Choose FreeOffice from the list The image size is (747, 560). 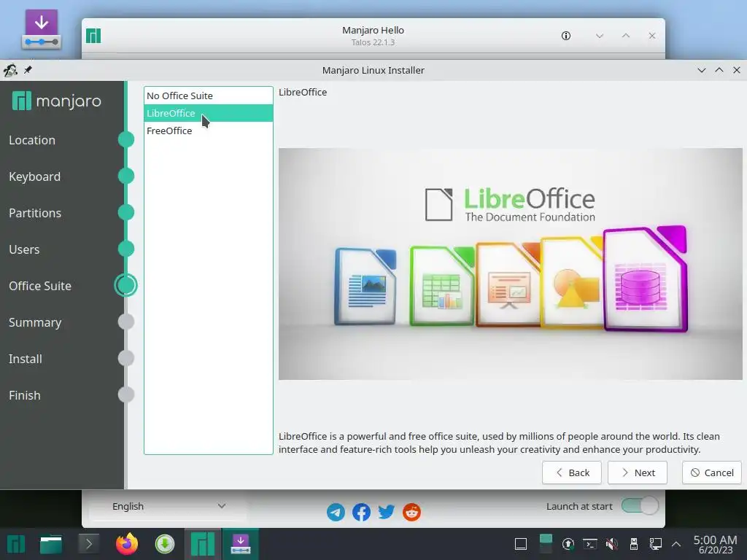click(208, 131)
